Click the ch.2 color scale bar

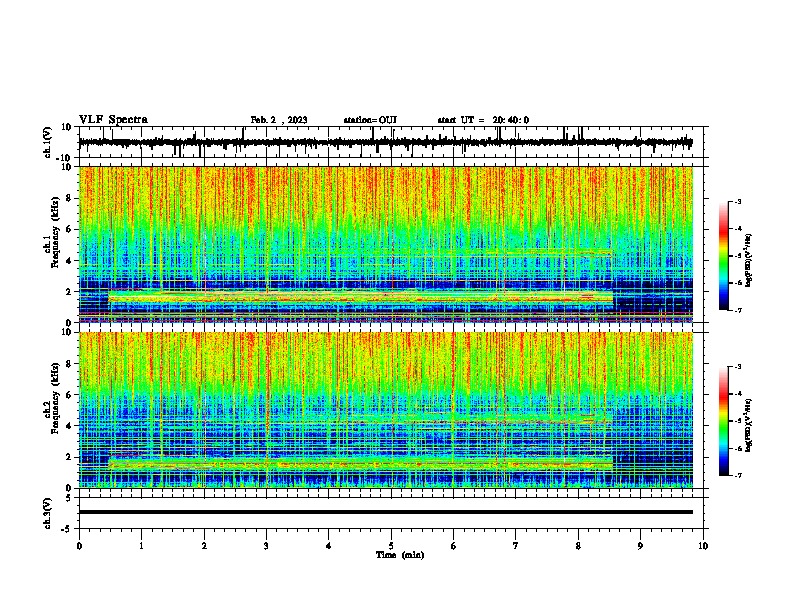(x=724, y=421)
